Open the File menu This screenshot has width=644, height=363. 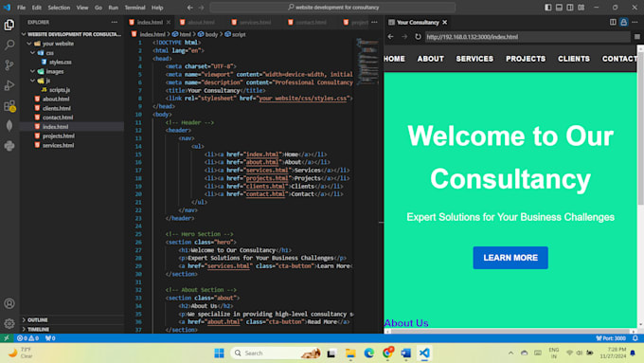tap(22, 8)
